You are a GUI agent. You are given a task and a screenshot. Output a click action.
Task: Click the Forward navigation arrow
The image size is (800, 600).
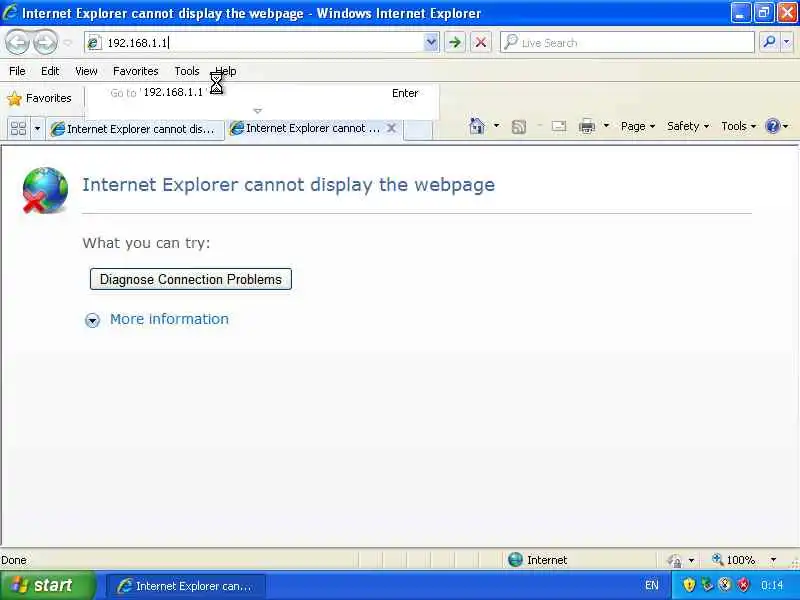pyautogui.click(x=45, y=42)
